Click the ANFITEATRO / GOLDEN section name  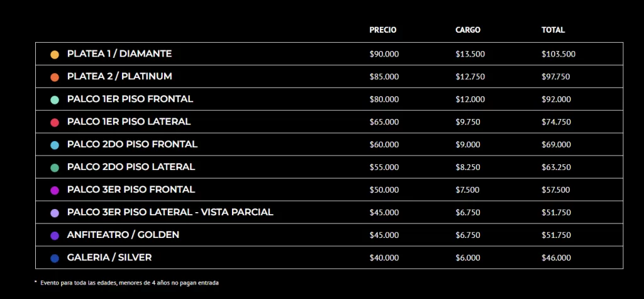pos(123,235)
